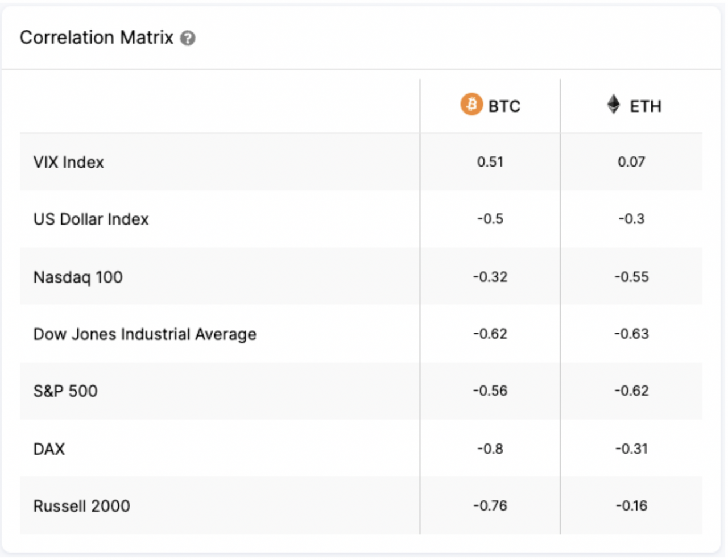Click BTC S&P 500 value -0.56
The width and height of the screenshot is (728, 560).
pyautogui.click(x=490, y=391)
